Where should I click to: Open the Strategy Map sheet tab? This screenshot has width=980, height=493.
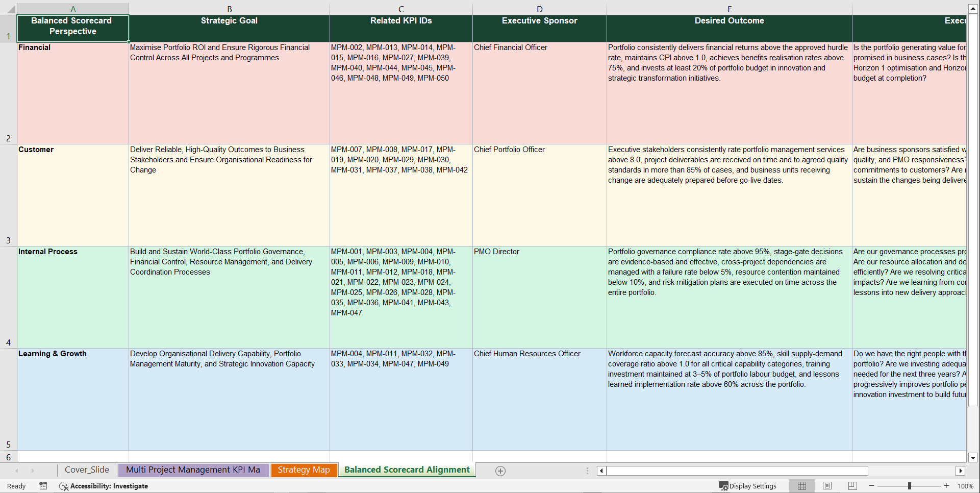click(304, 470)
